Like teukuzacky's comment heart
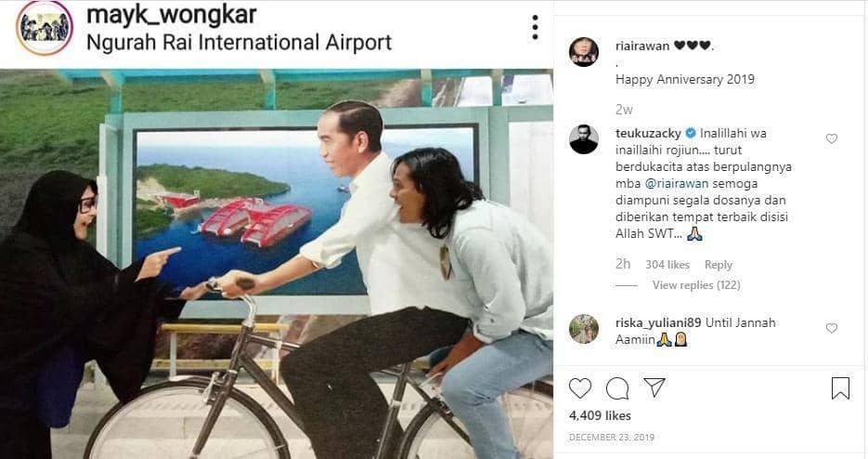This screenshot has width=868, height=459. pos(832,138)
